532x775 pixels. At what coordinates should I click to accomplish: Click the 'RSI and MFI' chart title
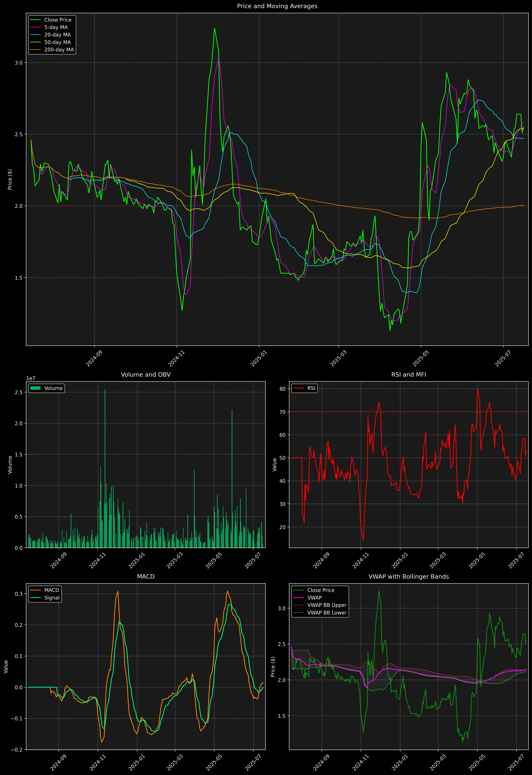[x=409, y=374]
